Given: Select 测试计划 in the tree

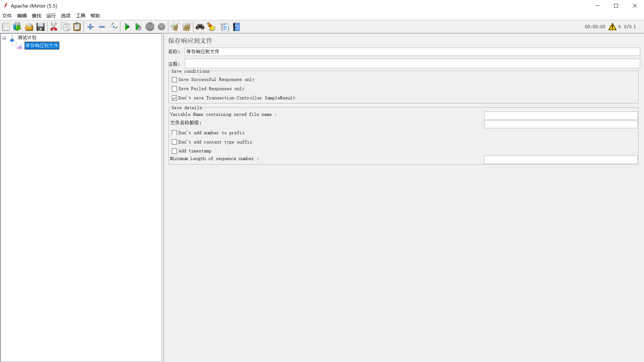Looking at the screenshot, I should click(x=27, y=38).
